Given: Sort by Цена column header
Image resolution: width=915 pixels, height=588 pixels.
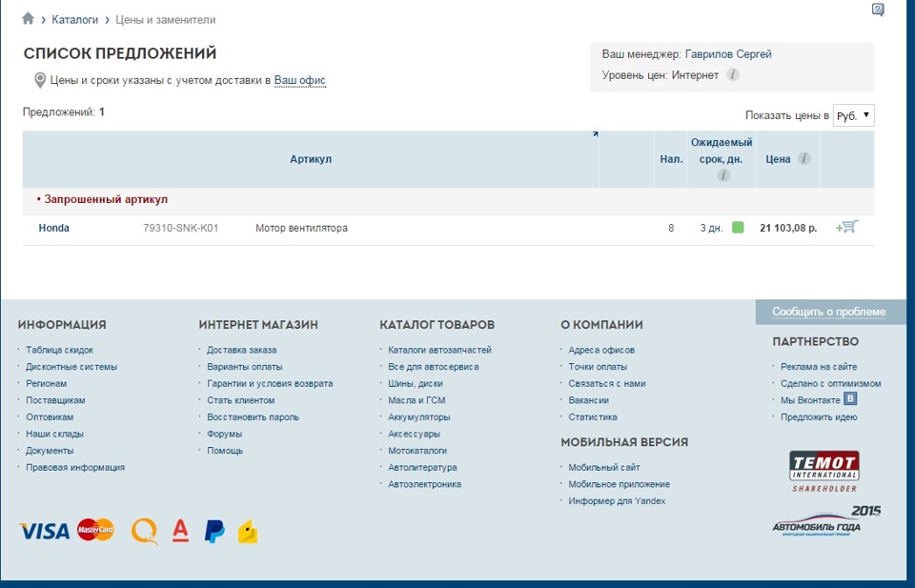Looking at the screenshot, I should [778, 159].
